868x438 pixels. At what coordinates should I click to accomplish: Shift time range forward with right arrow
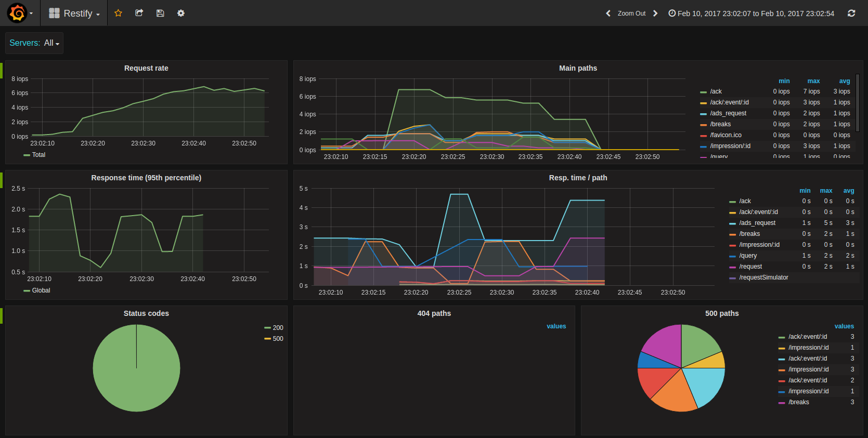pos(655,14)
